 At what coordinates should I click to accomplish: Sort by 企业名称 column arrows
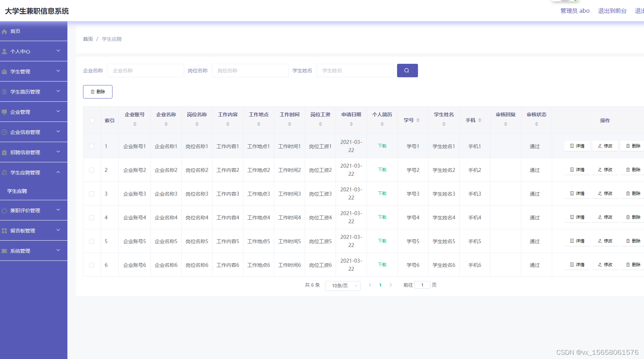[166, 124]
